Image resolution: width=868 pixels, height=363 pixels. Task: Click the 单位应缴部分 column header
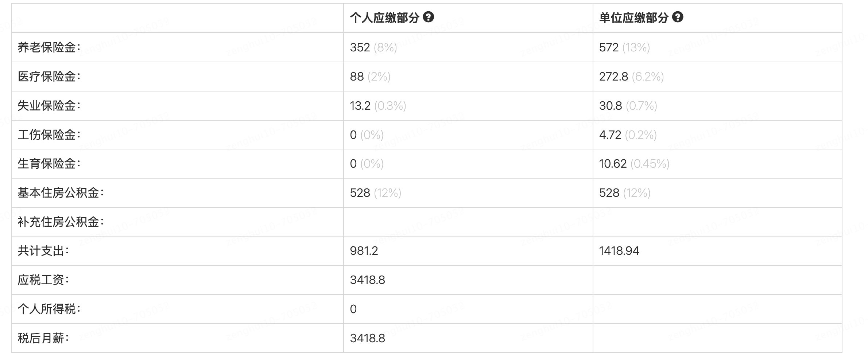pyautogui.click(x=633, y=17)
